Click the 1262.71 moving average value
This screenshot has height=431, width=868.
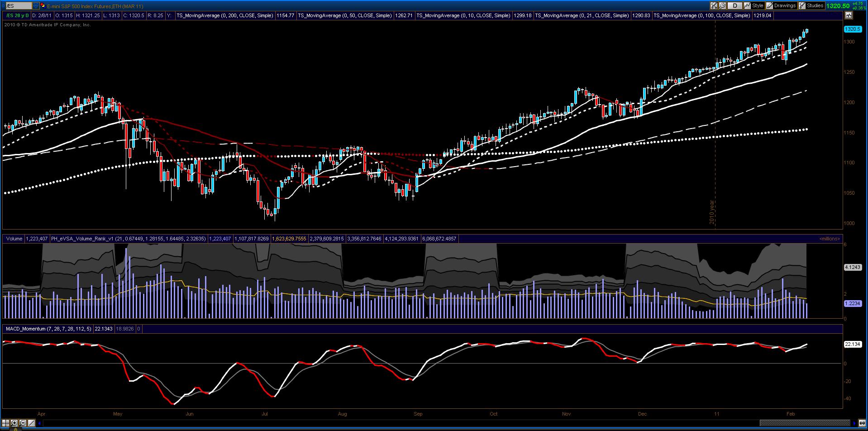pos(404,15)
